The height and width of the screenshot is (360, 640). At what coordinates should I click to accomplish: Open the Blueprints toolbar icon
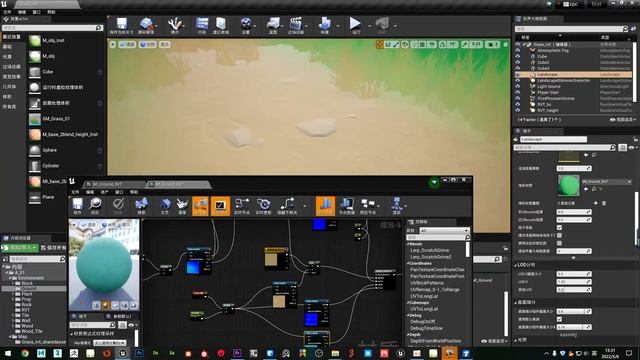tap(273, 25)
